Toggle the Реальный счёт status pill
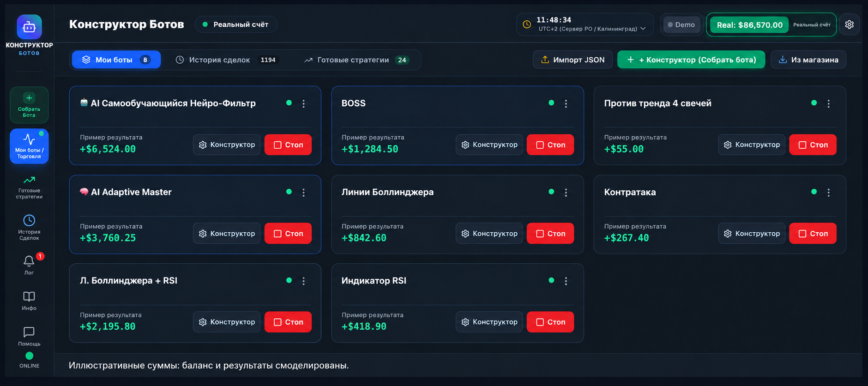 click(236, 24)
